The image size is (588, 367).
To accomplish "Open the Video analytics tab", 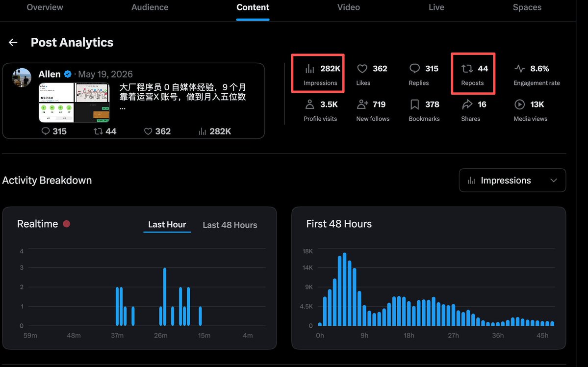I will [x=348, y=7].
